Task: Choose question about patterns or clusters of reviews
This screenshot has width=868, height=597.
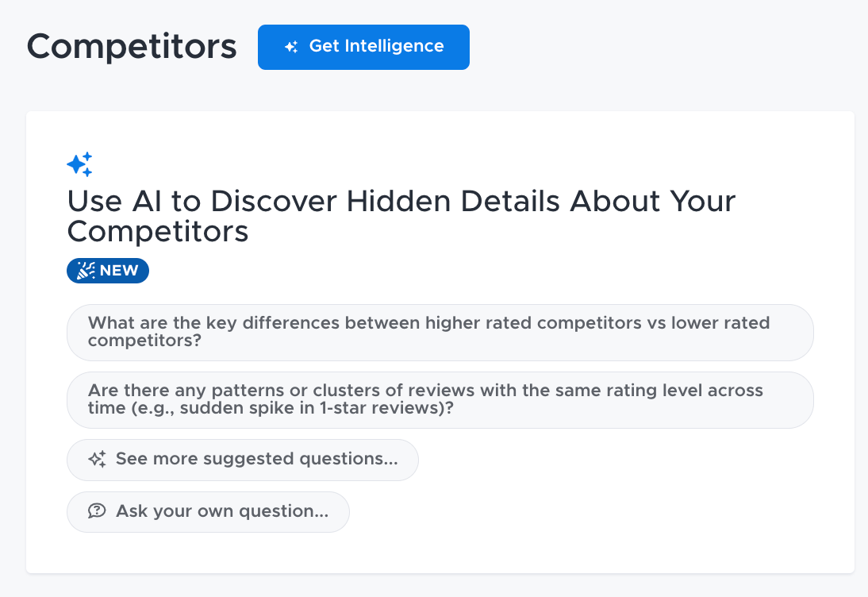Action: point(440,400)
